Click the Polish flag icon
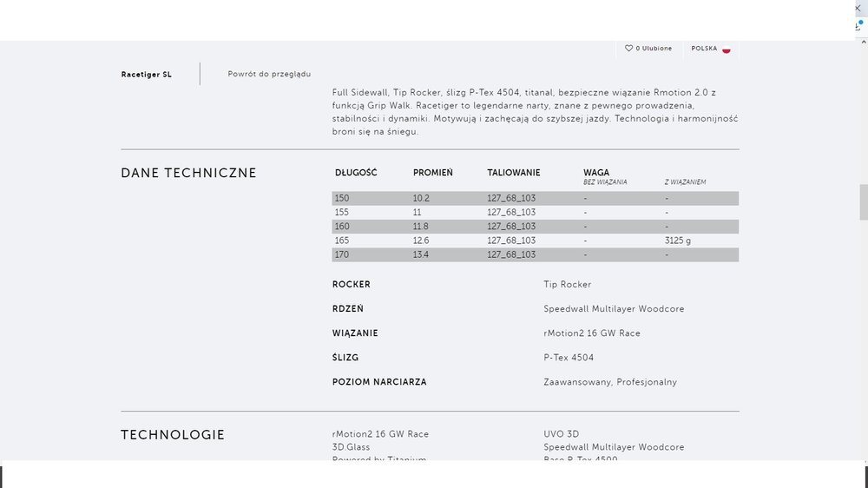This screenshot has width=868, height=488. [727, 49]
